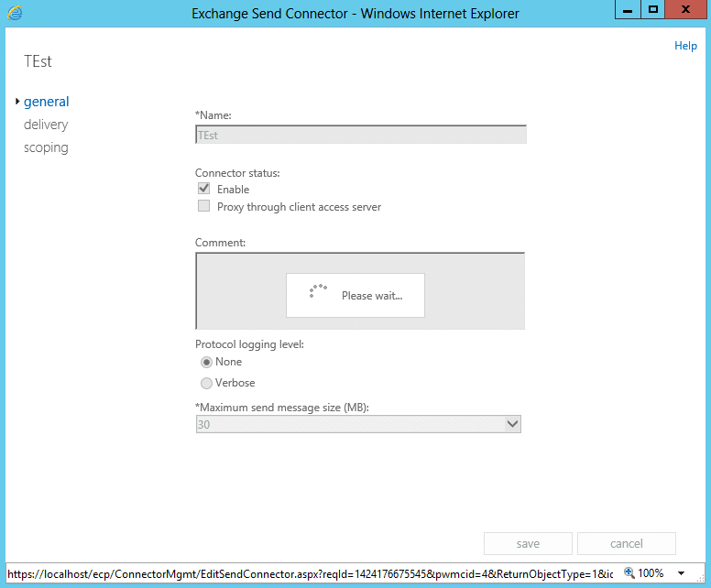711x588 pixels.
Task: Click the 100% zoom level text
Action: tap(651, 573)
